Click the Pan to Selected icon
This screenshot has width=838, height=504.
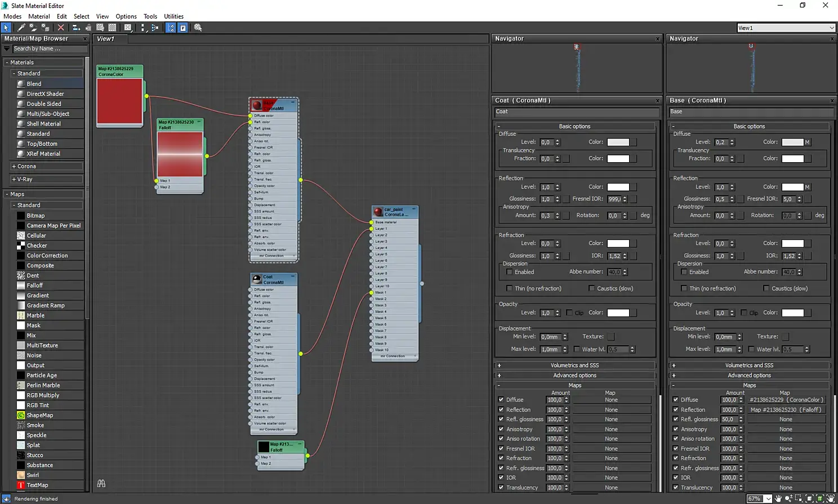pos(831,498)
